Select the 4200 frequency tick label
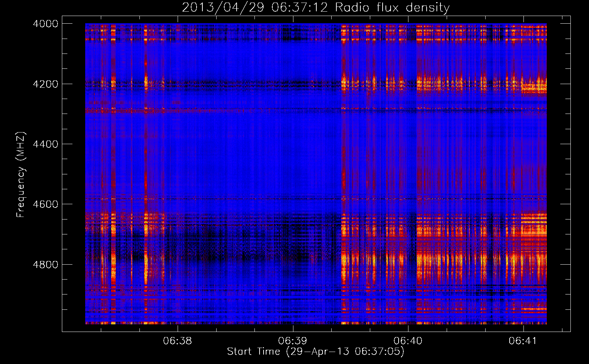Image resolution: width=589 pixels, height=364 pixels. (x=46, y=84)
